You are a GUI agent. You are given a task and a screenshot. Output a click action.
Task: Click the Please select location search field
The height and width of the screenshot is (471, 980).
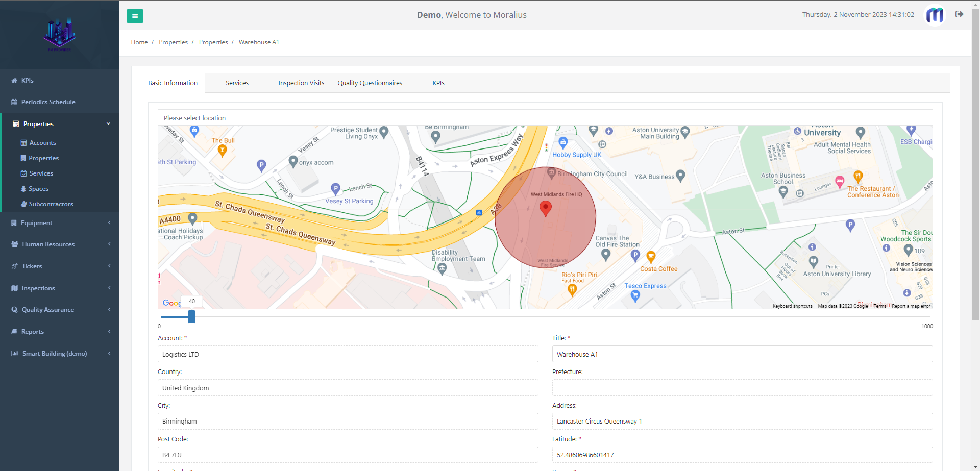click(x=545, y=118)
